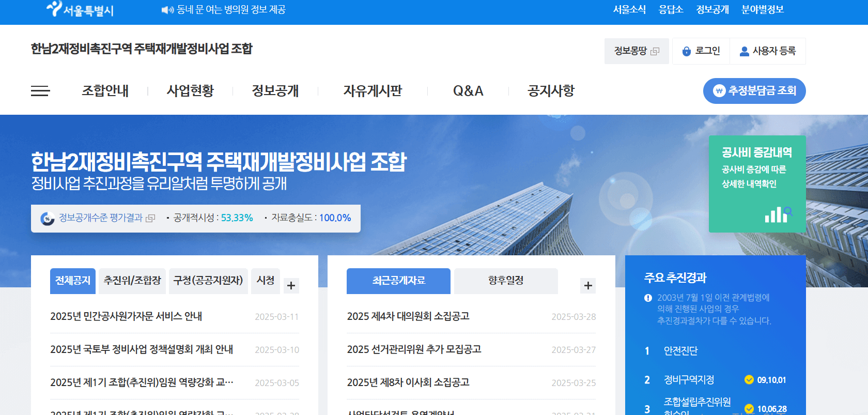Viewport: 868px width, 415px height.
Task: Select the 추진위/조합장 tab
Action: (x=132, y=281)
